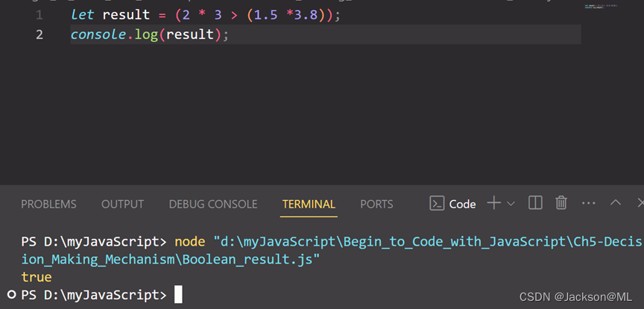This screenshot has height=309, width=644.
Task: Select the DEBUG CONSOLE tab
Action: 213,204
